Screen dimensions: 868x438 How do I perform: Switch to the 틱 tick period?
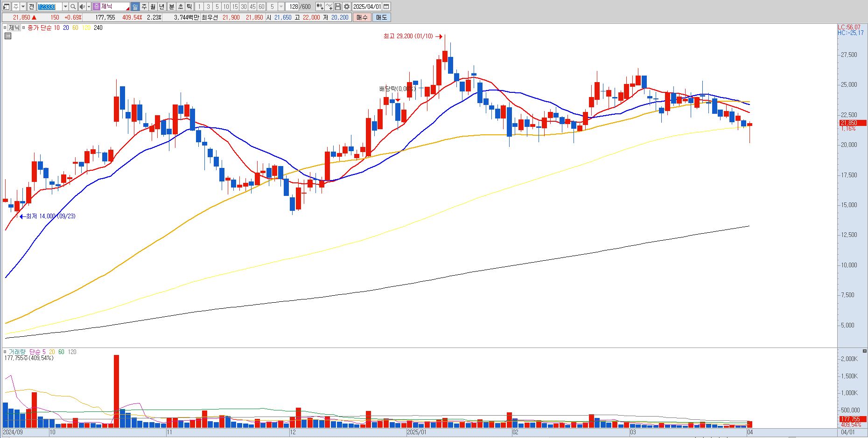tap(189, 7)
